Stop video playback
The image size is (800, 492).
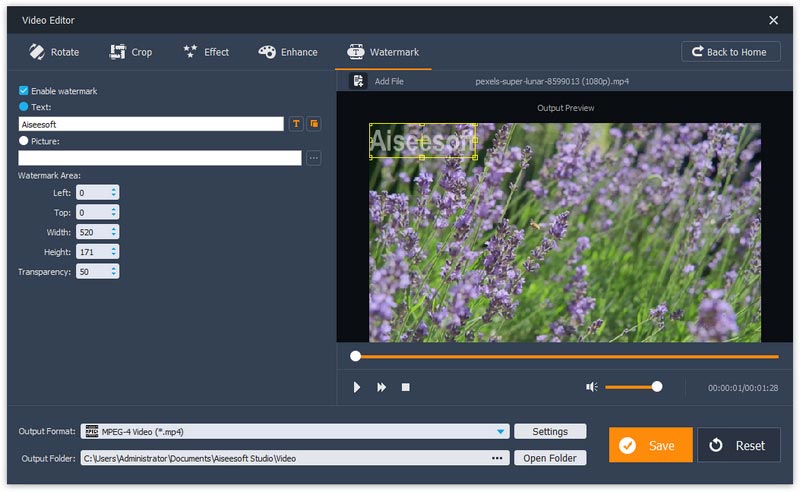406,387
